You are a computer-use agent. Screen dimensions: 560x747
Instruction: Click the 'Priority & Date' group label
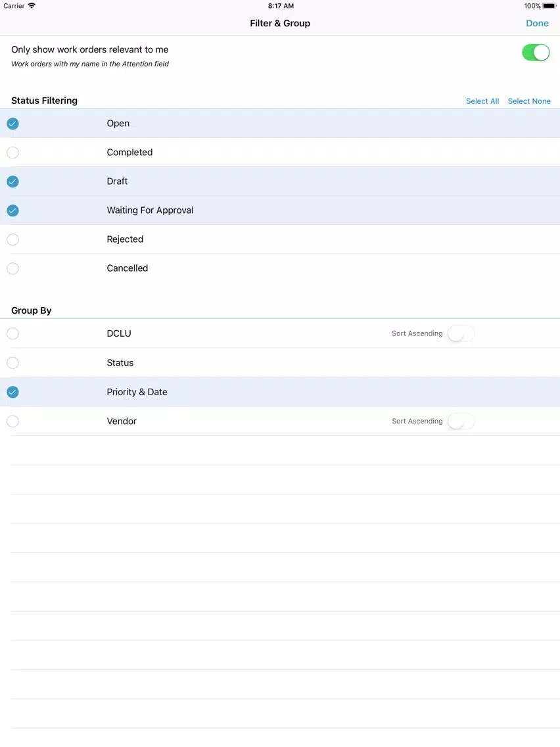click(x=137, y=392)
